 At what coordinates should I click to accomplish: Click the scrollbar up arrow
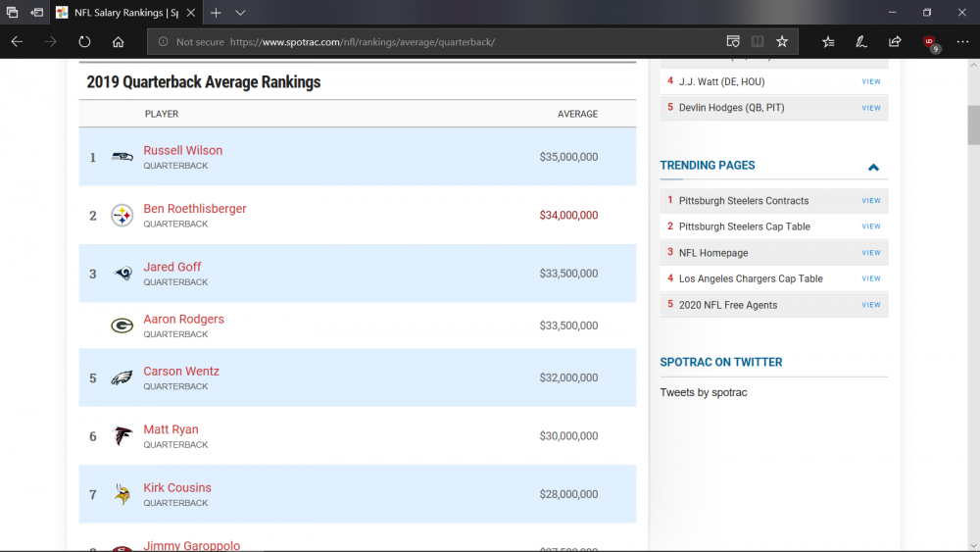tap(974, 65)
